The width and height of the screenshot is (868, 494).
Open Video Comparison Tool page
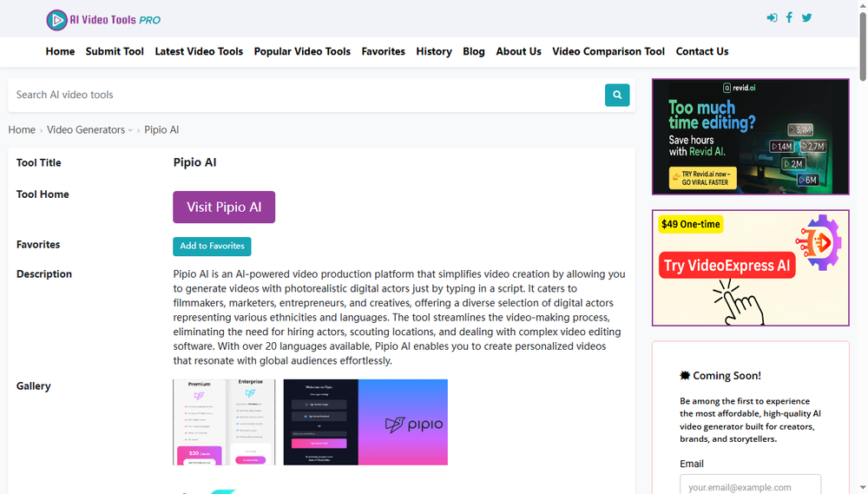click(608, 51)
